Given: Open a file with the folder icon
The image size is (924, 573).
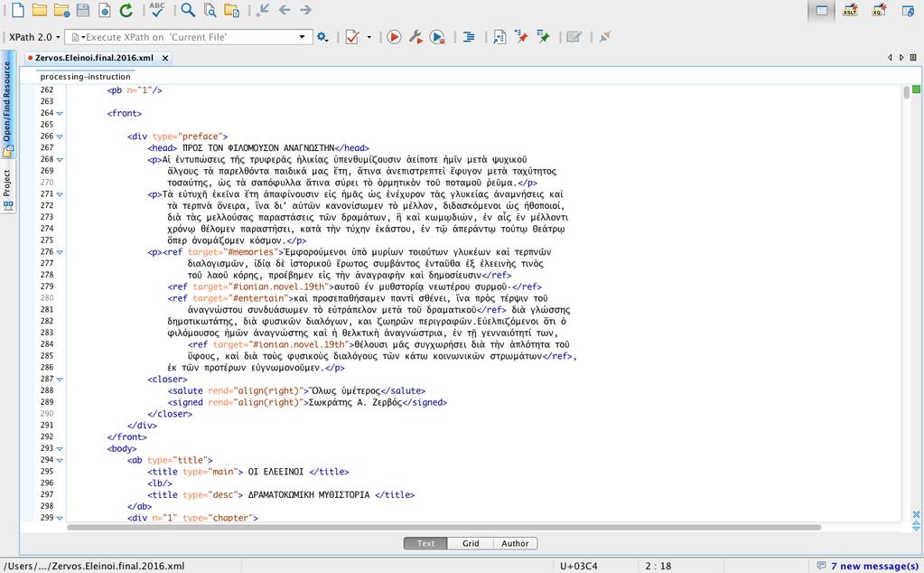Looking at the screenshot, I should [40, 9].
